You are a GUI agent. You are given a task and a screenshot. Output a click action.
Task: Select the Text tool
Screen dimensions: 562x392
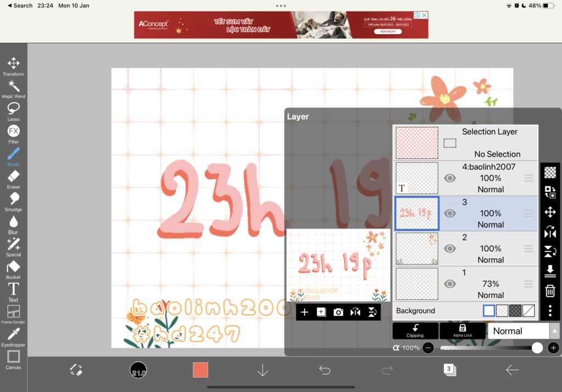tap(13, 292)
